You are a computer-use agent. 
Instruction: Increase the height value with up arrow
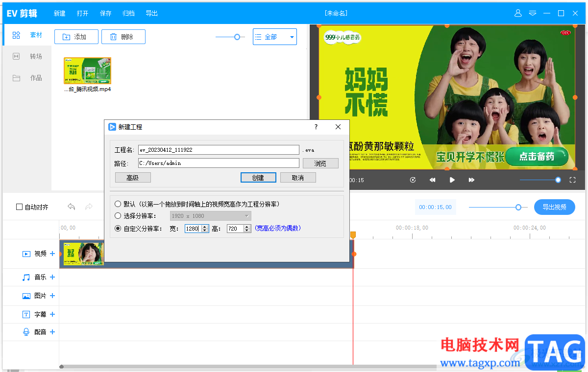pyautogui.click(x=247, y=227)
